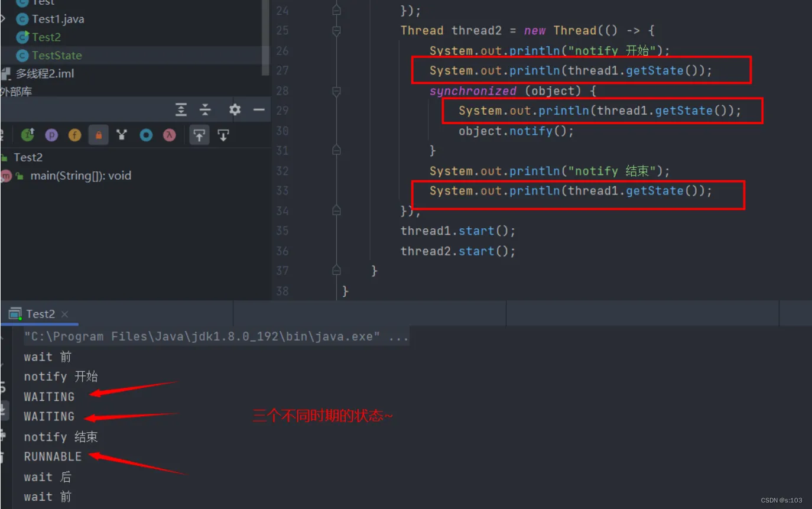Screen dimensions: 812x509
Task: Click line number 33 in the gutter
Action: pos(282,191)
